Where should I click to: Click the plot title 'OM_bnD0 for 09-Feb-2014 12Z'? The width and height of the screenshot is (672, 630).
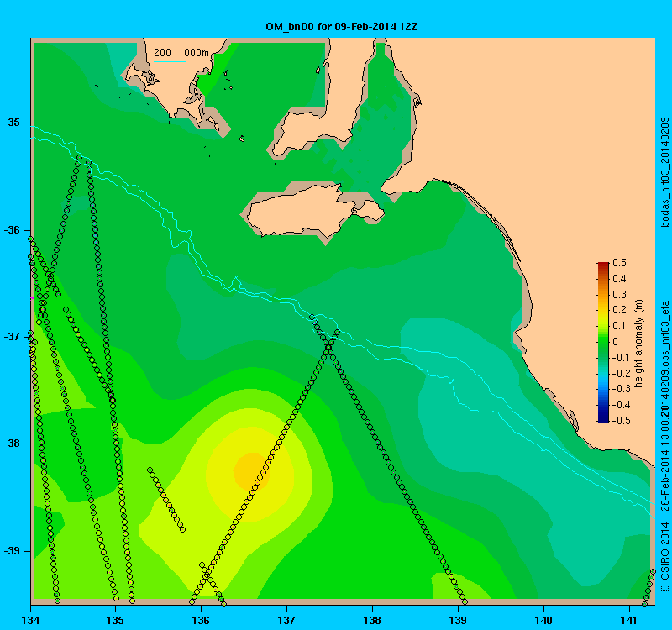[x=342, y=27]
